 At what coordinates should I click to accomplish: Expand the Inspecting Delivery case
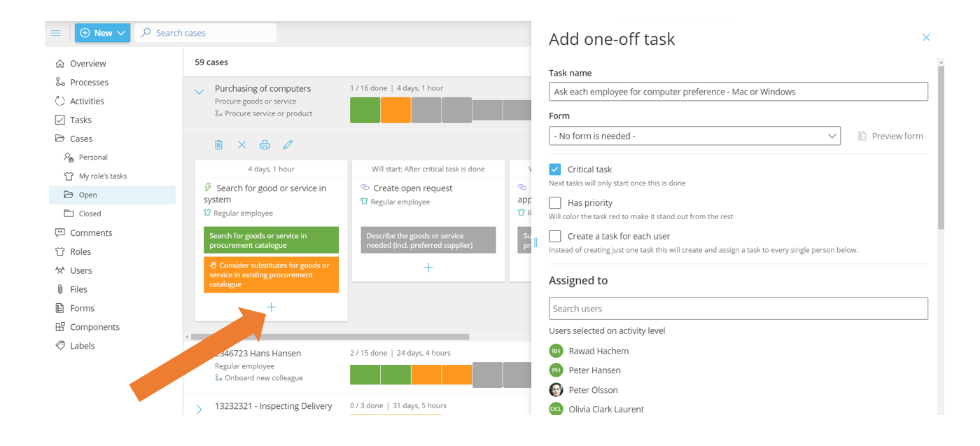coord(199,410)
